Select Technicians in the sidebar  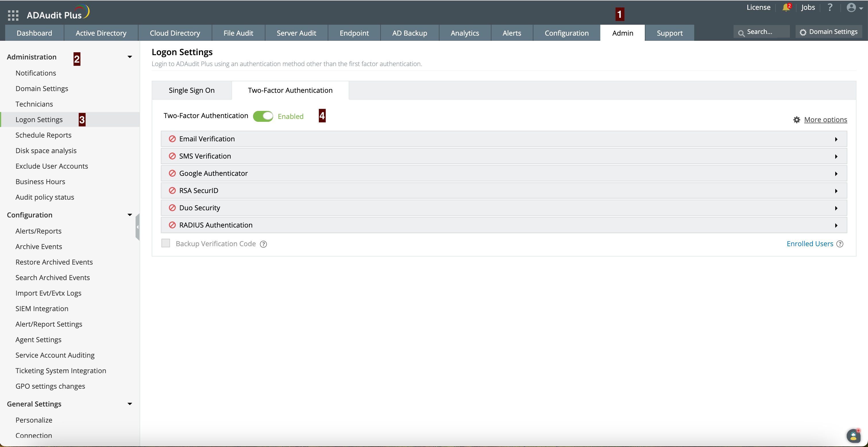[x=34, y=104]
